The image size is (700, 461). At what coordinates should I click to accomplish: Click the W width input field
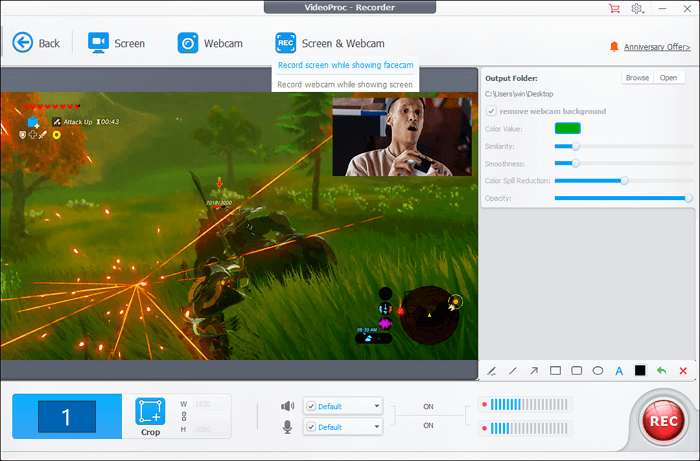(x=210, y=404)
